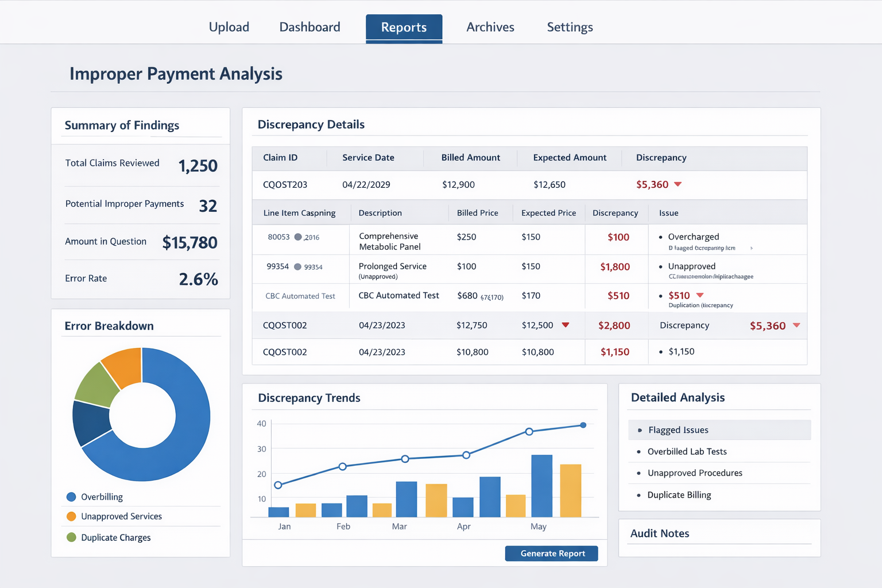The height and width of the screenshot is (588, 882).
Task: Select Flagged Issues in Detailed Analysis
Action: click(678, 430)
